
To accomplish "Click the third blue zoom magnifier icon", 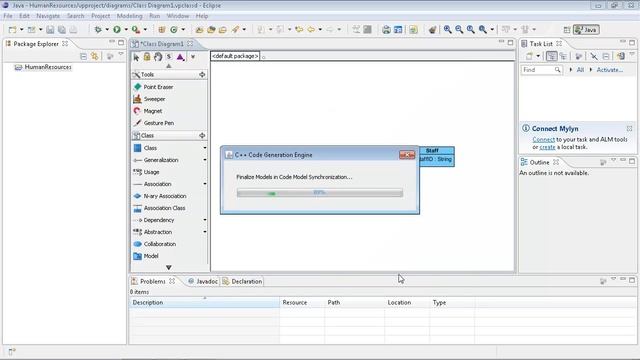I will (471, 29).
